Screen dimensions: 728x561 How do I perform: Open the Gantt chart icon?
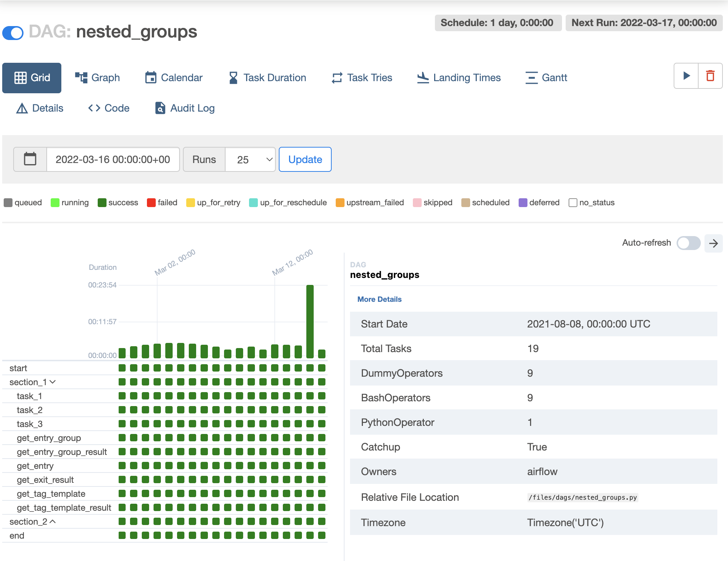tap(531, 77)
